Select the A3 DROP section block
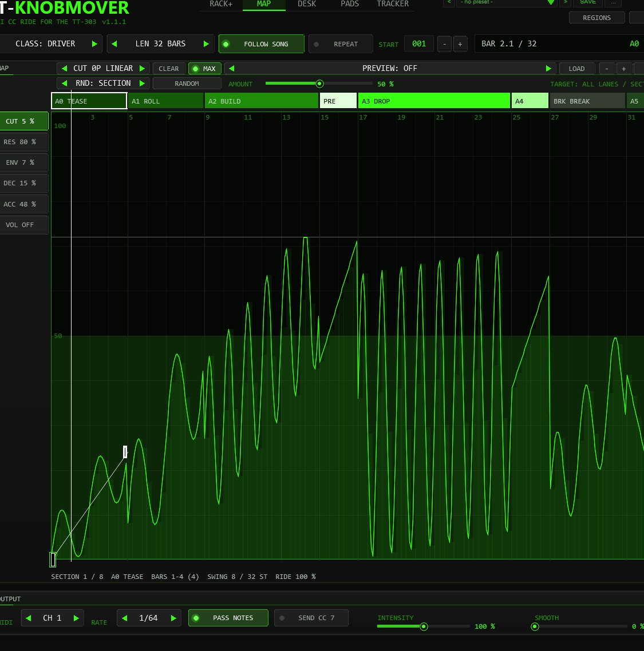The height and width of the screenshot is (651, 644). click(x=434, y=101)
